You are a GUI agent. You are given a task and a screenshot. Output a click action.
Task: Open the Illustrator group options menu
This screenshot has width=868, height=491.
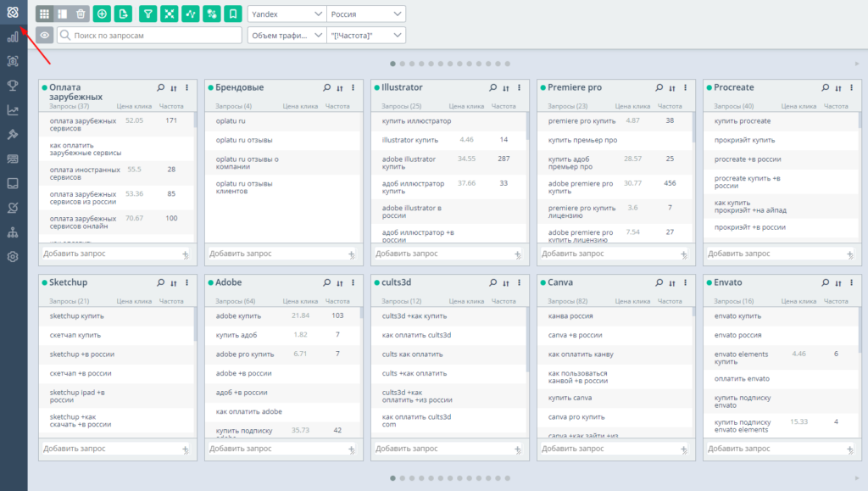[x=520, y=87]
